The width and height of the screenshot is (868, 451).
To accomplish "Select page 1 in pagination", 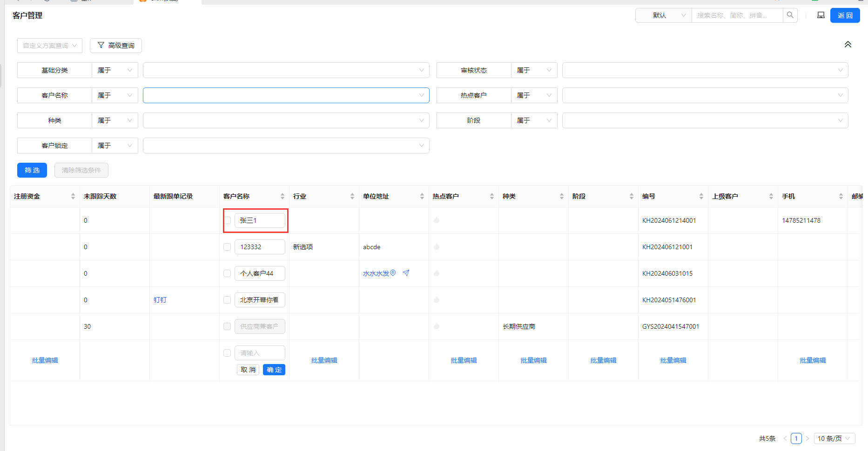I will coord(796,438).
